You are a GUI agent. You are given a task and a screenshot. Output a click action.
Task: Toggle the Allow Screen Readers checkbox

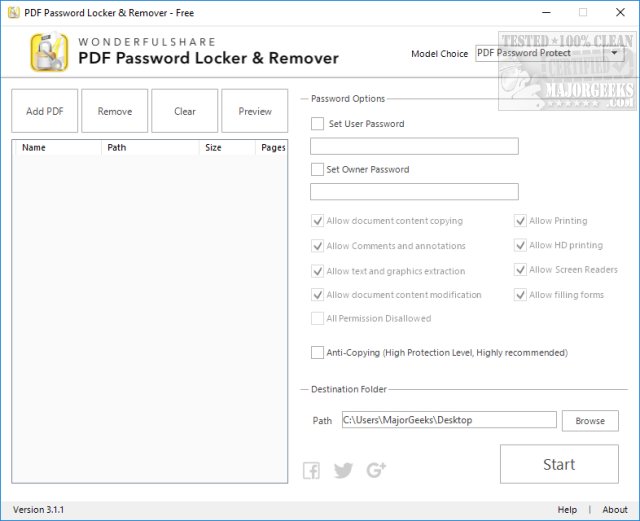[520, 270]
